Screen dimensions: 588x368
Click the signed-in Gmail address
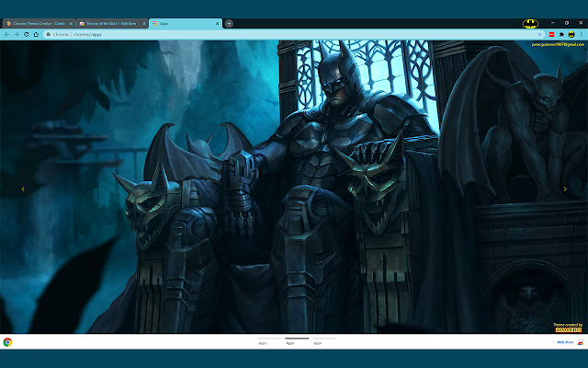point(558,44)
